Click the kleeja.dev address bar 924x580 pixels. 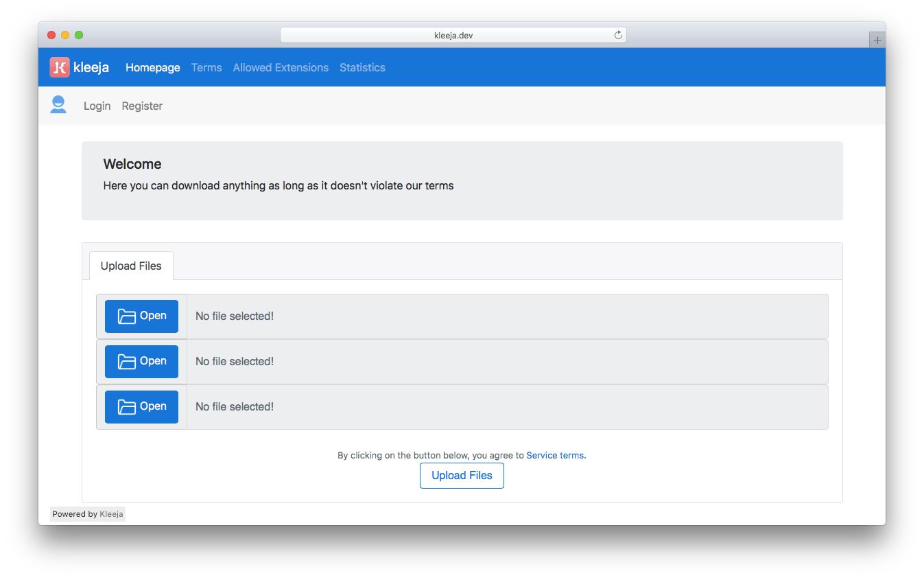(453, 35)
